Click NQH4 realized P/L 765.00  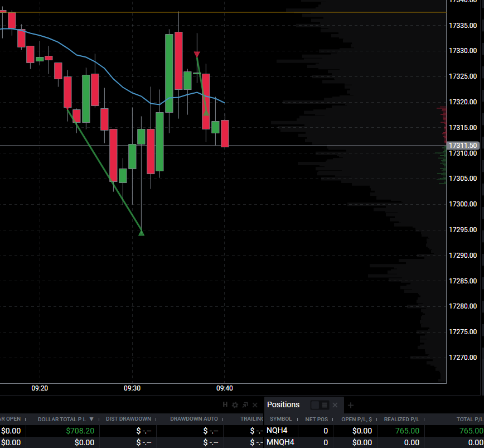pos(407,431)
